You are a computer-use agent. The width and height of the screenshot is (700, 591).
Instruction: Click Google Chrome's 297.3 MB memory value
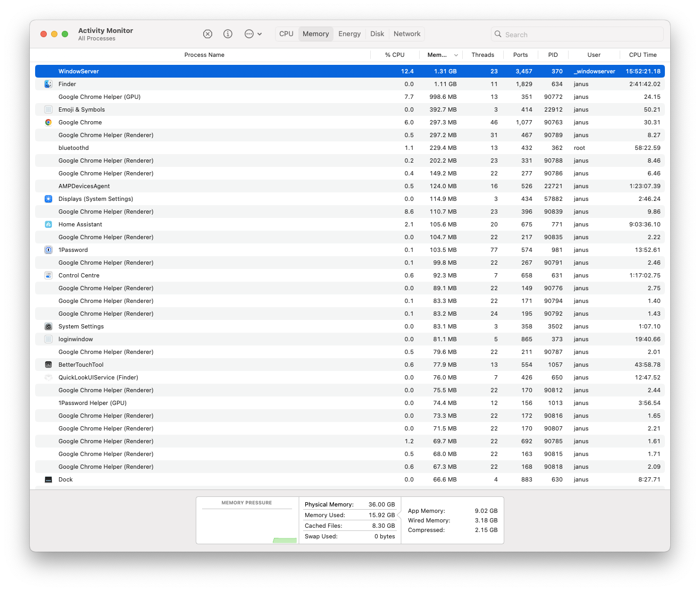point(443,122)
